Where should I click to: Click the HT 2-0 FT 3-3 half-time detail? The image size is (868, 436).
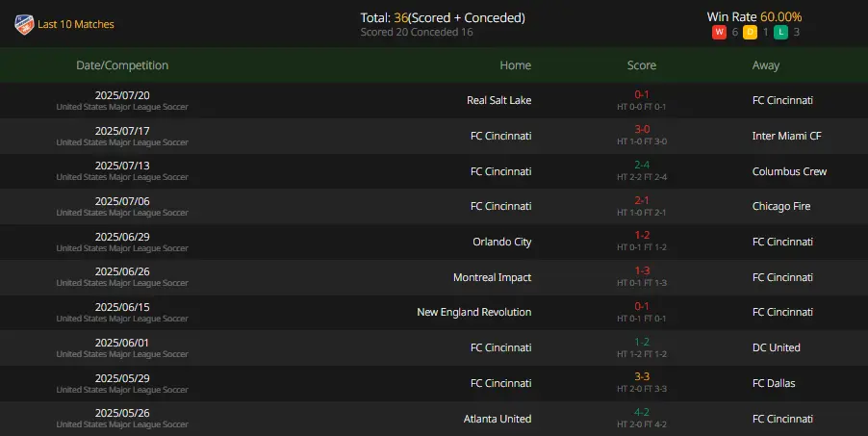click(x=642, y=390)
